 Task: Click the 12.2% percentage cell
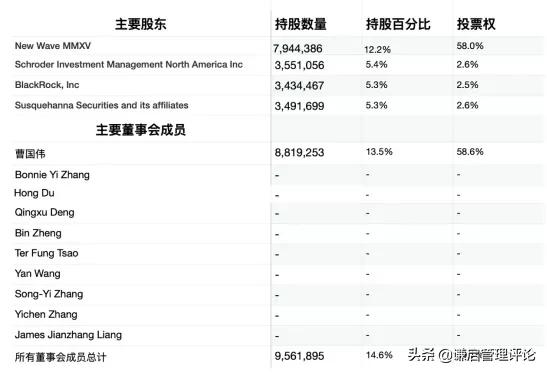click(377, 50)
